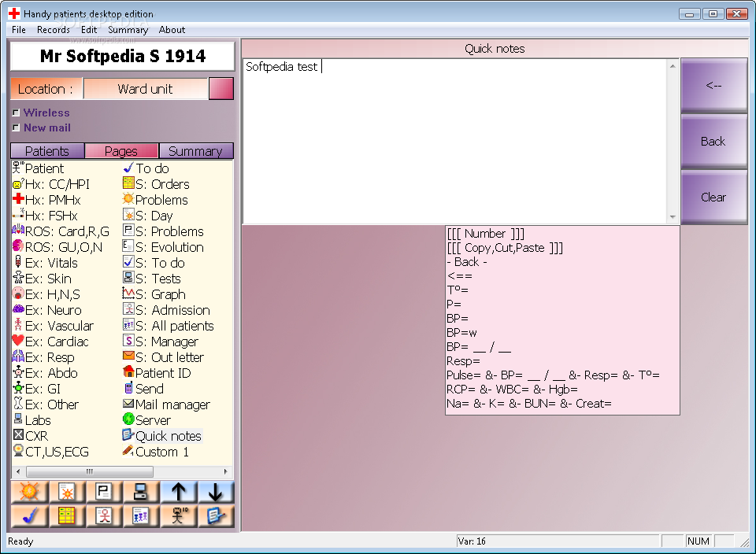The image size is (756, 554).
Task: Click the down arrow toolbar button
Action: click(216, 492)
